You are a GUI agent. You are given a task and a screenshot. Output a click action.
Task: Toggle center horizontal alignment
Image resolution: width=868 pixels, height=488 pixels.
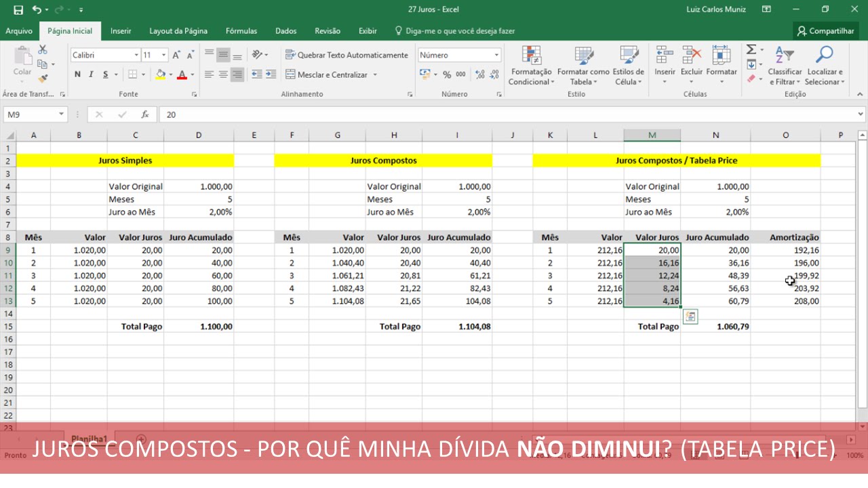click(223, 75)
